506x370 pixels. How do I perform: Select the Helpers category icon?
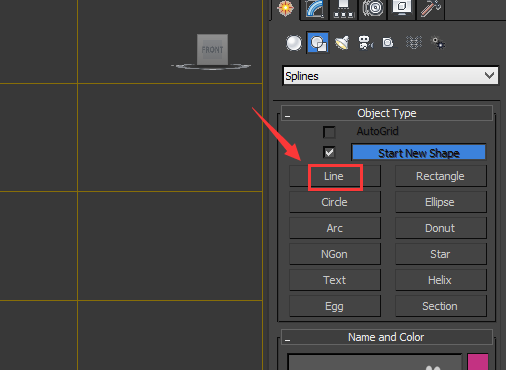pyautogui.click(x=388, y=43)
